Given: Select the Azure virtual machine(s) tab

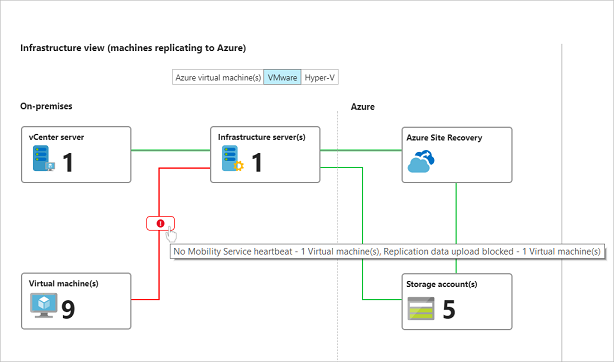Looking at the screenshot, I should click(218, 78).
